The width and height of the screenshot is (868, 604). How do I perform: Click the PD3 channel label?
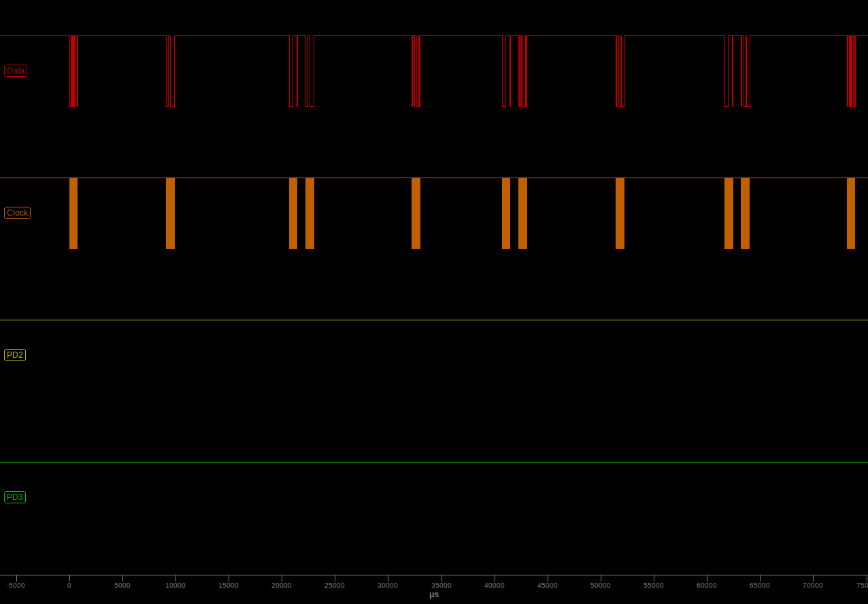pyautogui.click(x=15, y=497)
